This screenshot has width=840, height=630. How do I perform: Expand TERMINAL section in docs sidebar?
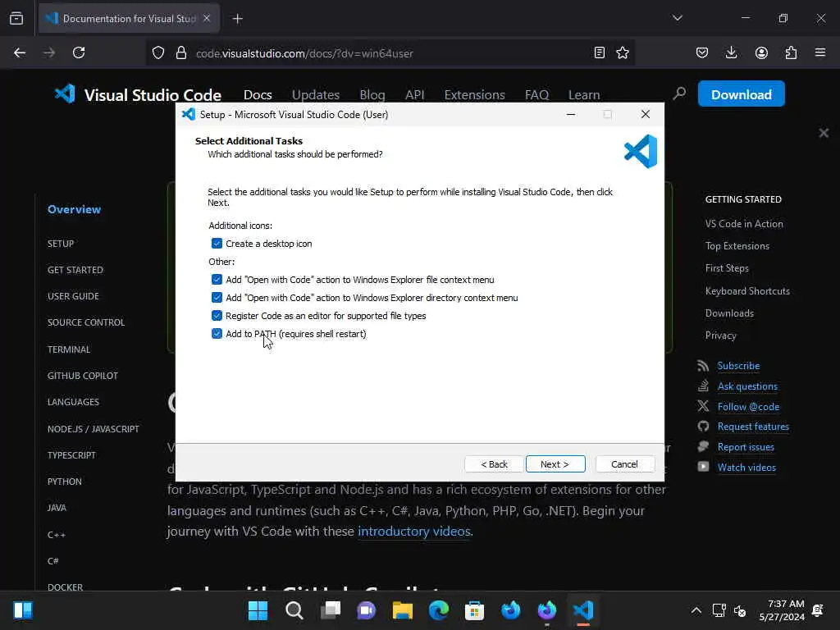coord(69,349)
